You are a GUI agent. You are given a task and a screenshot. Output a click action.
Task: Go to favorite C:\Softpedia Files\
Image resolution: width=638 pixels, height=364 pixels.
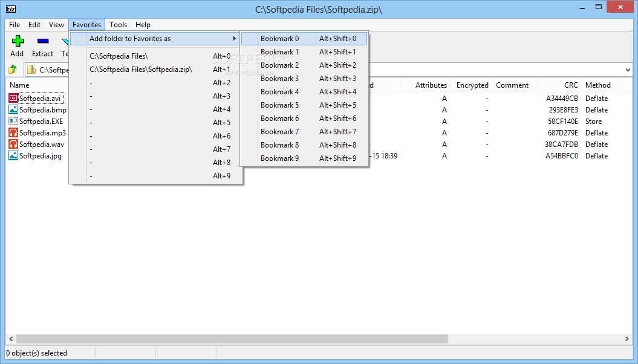coord(155,56)
